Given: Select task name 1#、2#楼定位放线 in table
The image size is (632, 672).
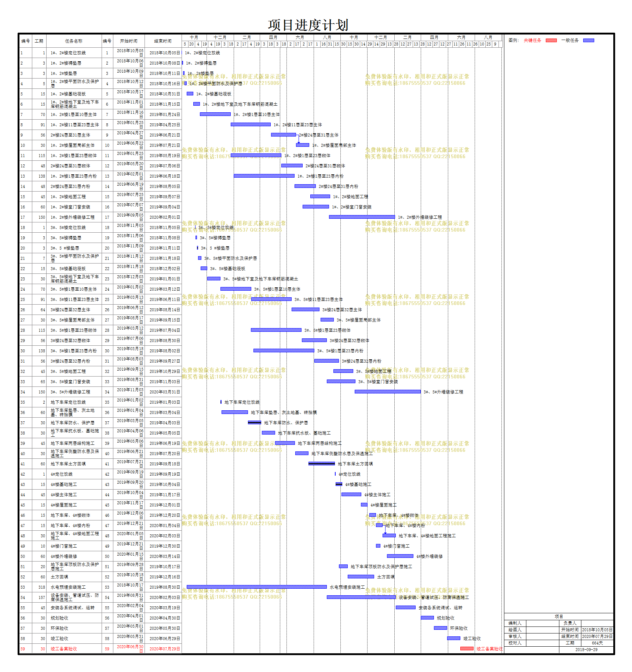Looking at the screenshot, I should (x=68, y=53).
